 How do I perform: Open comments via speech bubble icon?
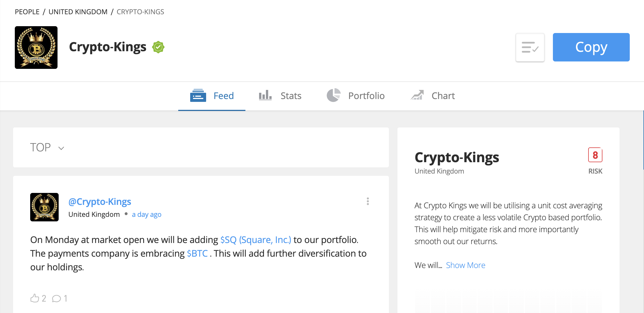(56, 298)
